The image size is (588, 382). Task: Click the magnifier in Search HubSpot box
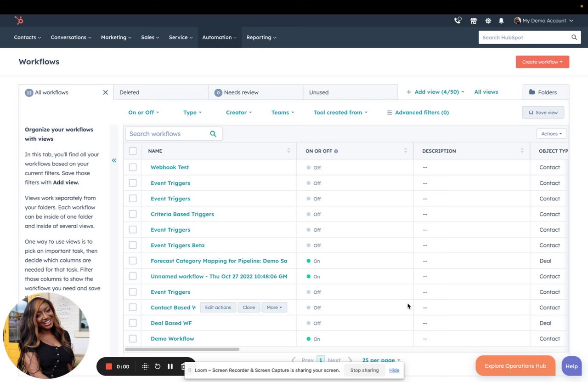[574, 37]
